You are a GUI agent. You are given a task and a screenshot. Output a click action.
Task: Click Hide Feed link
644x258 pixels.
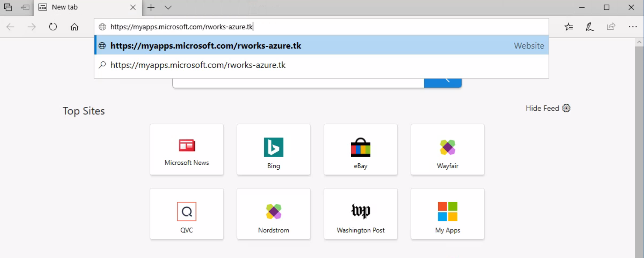point(542,108)
